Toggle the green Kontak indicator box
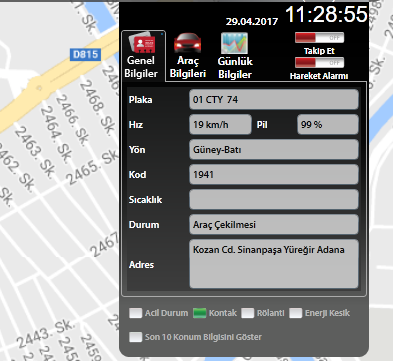The height and width of the screenshot is (361, 393). [199, 313]
